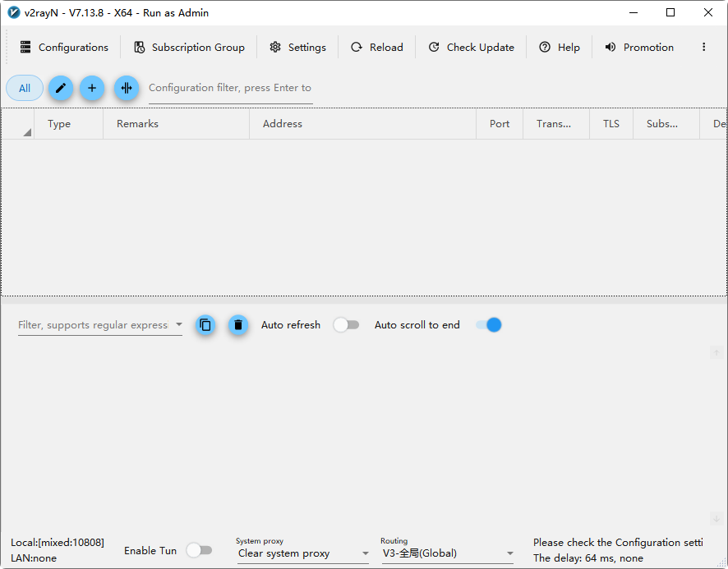Click the trash clear log icon
The width and height of the screenshot is (728, 569).
coord(238,325)
